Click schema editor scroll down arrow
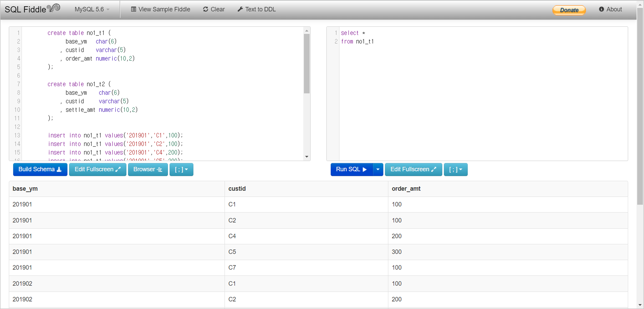 307,157
